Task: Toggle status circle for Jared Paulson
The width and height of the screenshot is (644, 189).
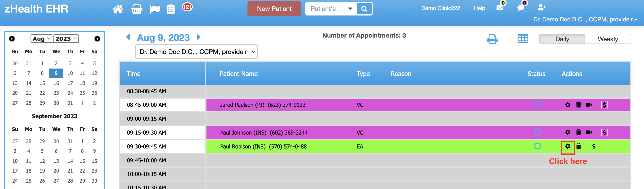Action: pos(537,104)
